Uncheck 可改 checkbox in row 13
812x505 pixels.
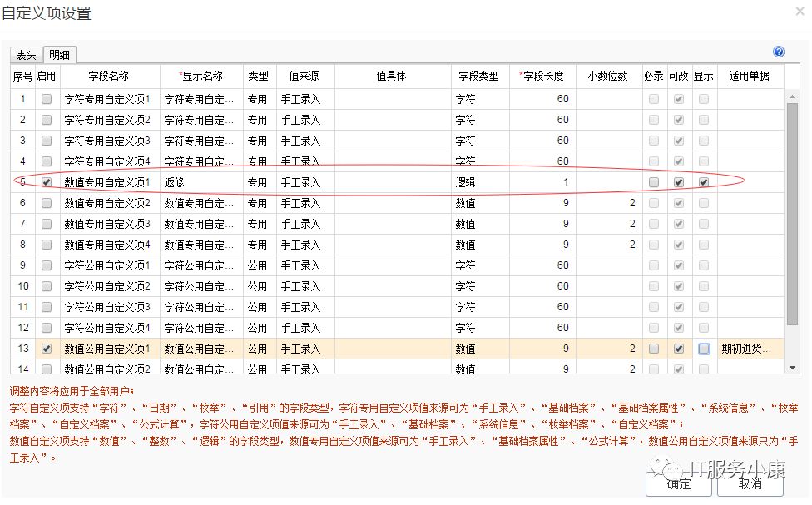tap(678, 349)
